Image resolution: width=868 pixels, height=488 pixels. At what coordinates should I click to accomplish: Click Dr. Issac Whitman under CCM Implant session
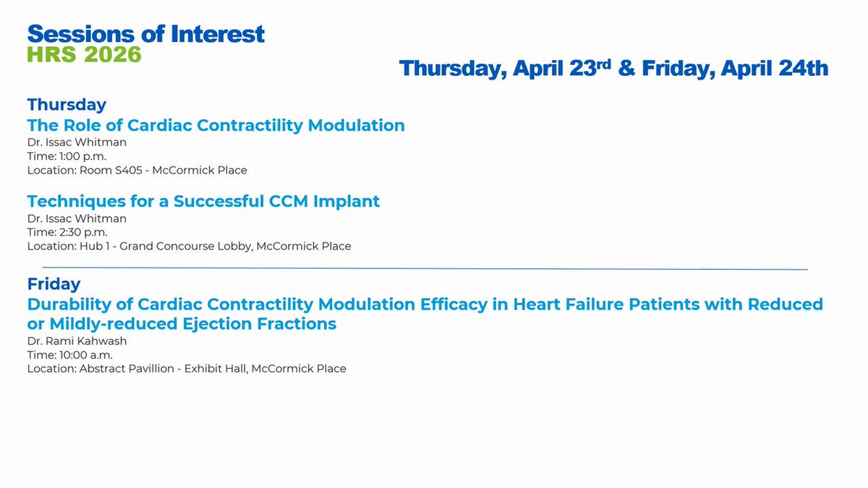77,218
